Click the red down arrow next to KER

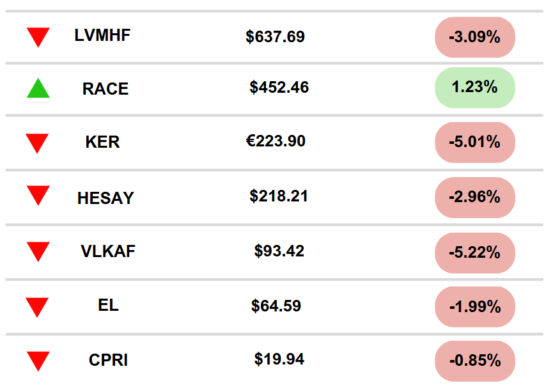(37, 144)
